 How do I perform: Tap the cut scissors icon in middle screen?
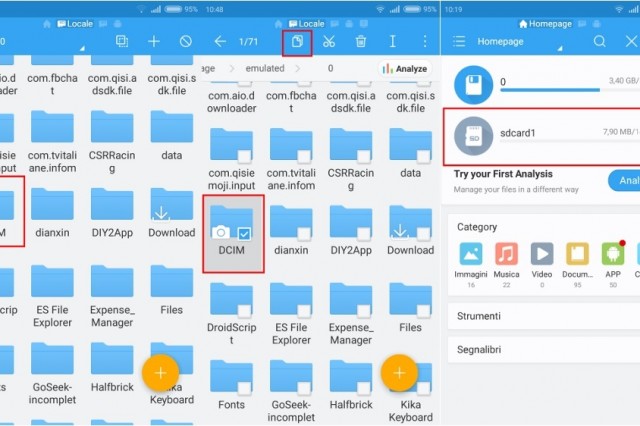[x=329, y=41]
